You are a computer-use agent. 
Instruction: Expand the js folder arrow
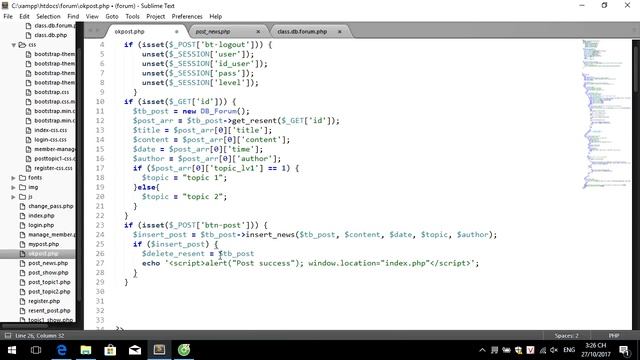13,197
